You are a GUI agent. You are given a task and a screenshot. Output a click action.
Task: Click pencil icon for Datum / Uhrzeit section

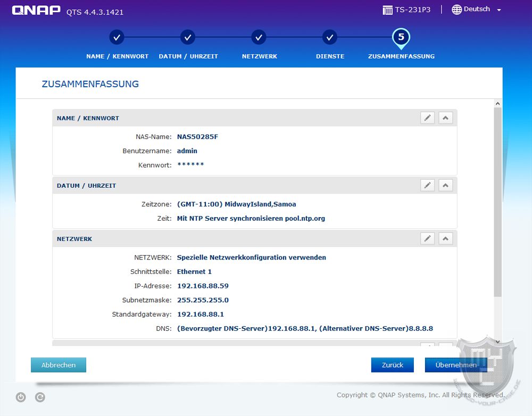tap(427, 185)
